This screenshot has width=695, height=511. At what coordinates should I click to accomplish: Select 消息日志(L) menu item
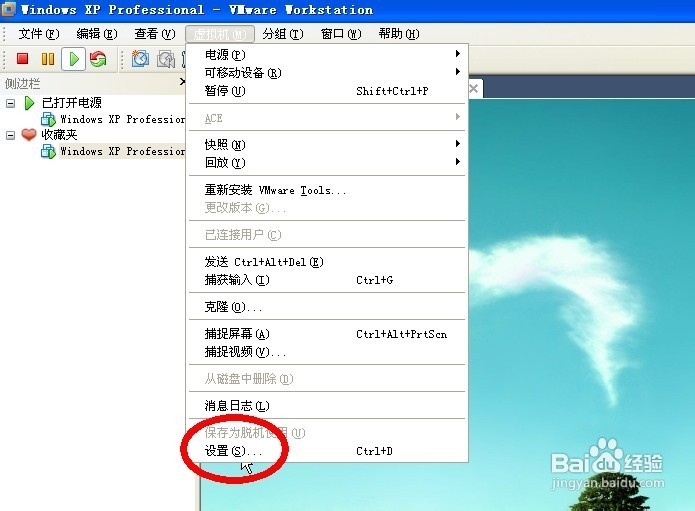(x=327, y=406)
